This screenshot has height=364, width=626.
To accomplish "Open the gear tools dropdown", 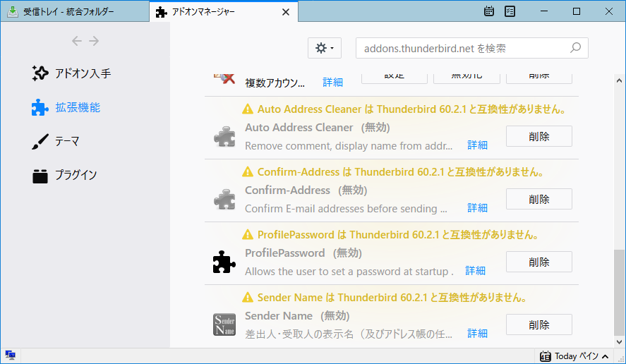I will (324, 48).
